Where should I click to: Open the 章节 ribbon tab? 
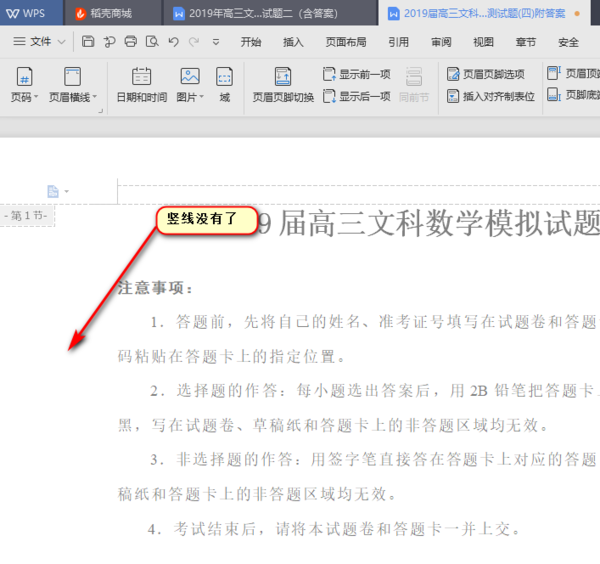[526, 42]
